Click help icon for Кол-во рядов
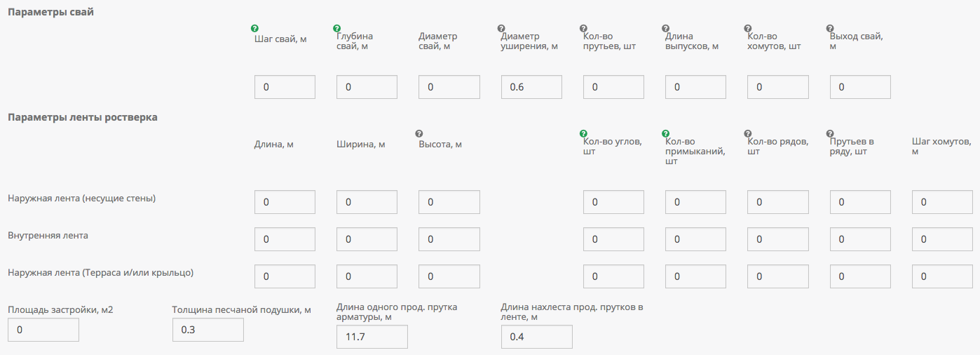 pos(747,133)
